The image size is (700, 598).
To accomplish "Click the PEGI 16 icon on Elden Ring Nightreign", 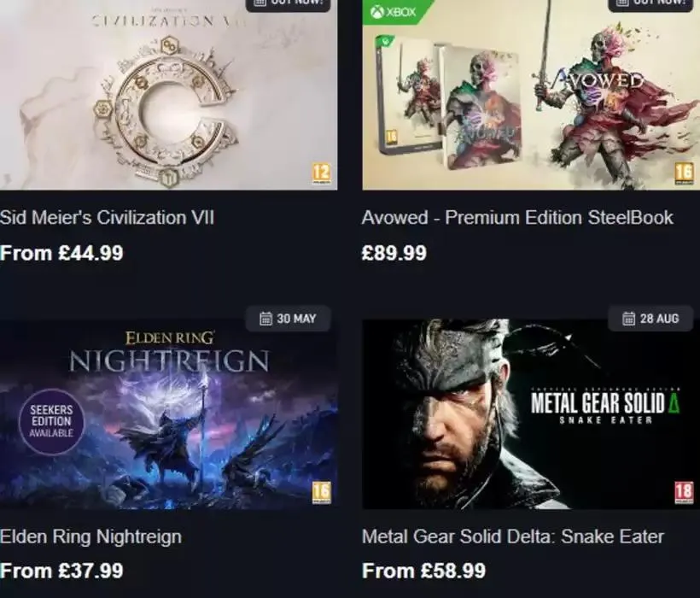I will click(x=322, y=492).
